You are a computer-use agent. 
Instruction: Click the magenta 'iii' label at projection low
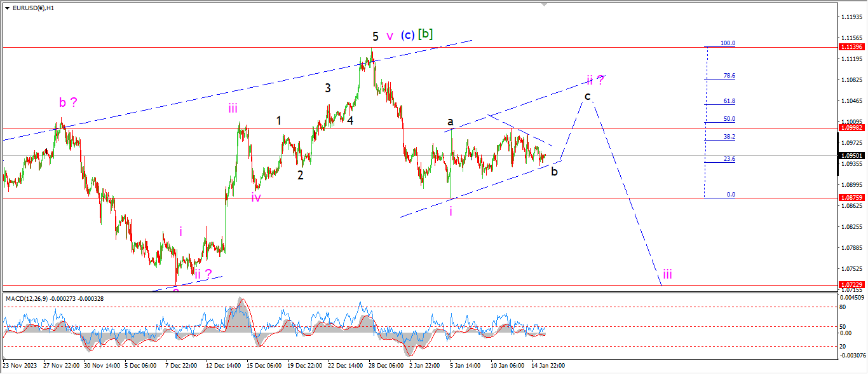tap(668, 274)
